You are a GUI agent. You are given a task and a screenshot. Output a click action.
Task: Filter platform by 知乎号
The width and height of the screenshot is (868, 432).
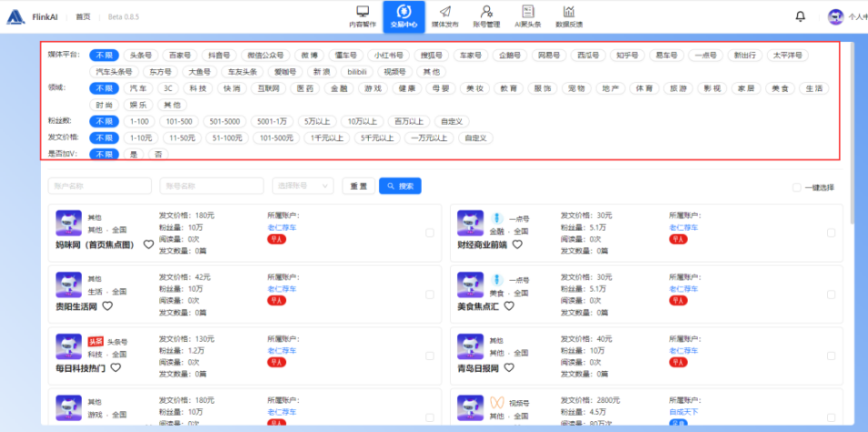click(x=627, y=55)
